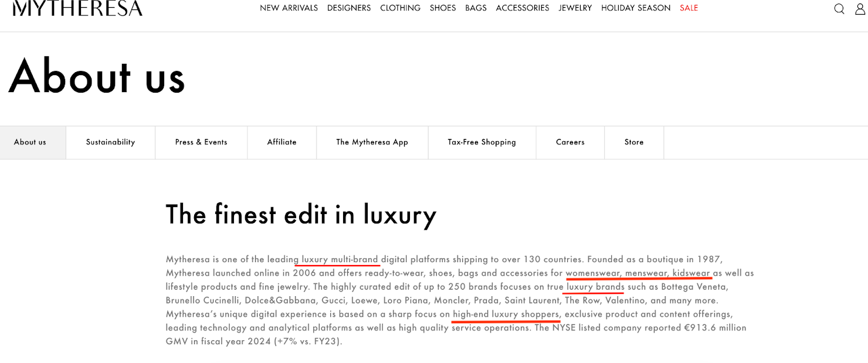Screen dimensions: 868x363
Task: Switch to the Store tab
Action: point(634,143)
